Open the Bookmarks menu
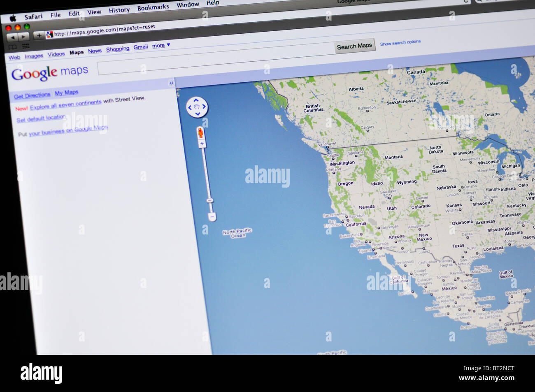The width and height of the screenshot is (535, 392). click(x=153, y=7)
